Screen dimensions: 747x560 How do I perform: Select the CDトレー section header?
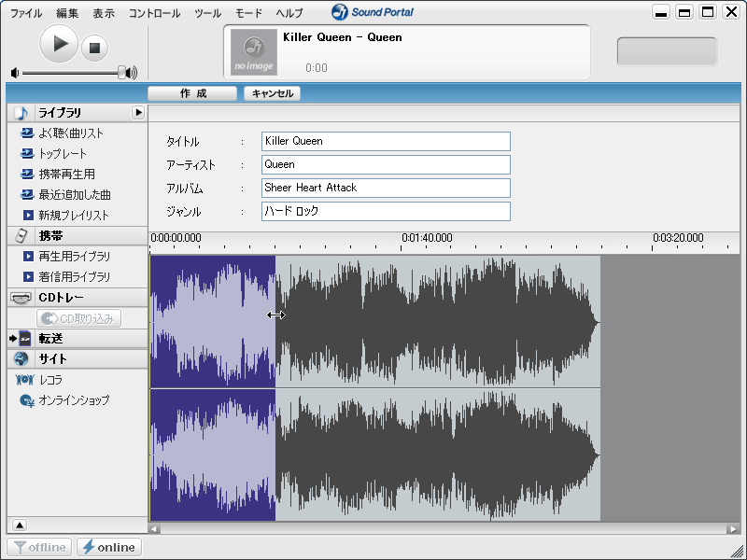pos(78,298)
